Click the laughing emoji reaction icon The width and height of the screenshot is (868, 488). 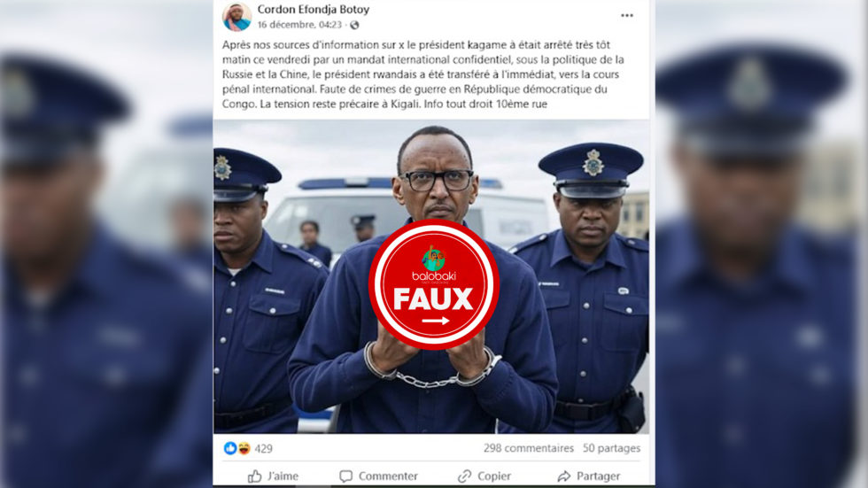tap(244, 448)
